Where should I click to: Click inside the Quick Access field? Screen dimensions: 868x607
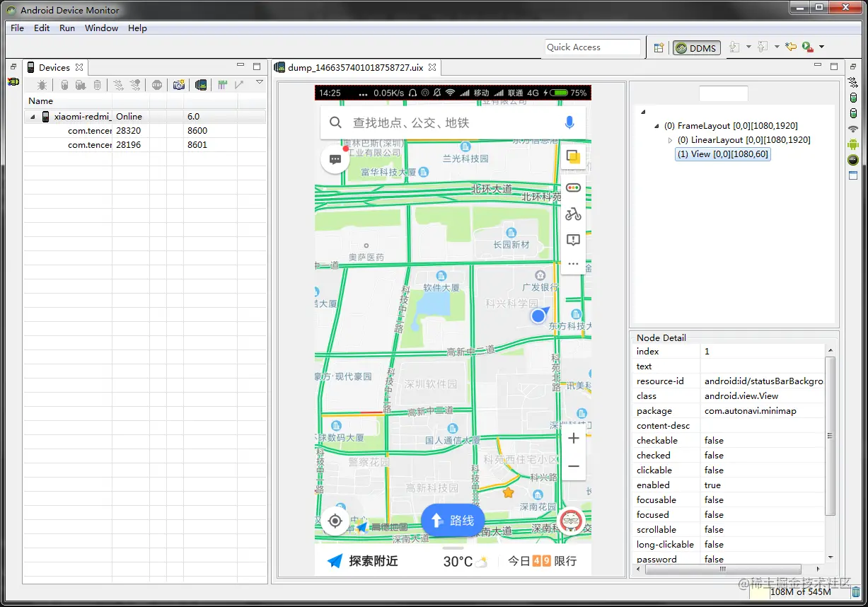[x=591, y=47]
